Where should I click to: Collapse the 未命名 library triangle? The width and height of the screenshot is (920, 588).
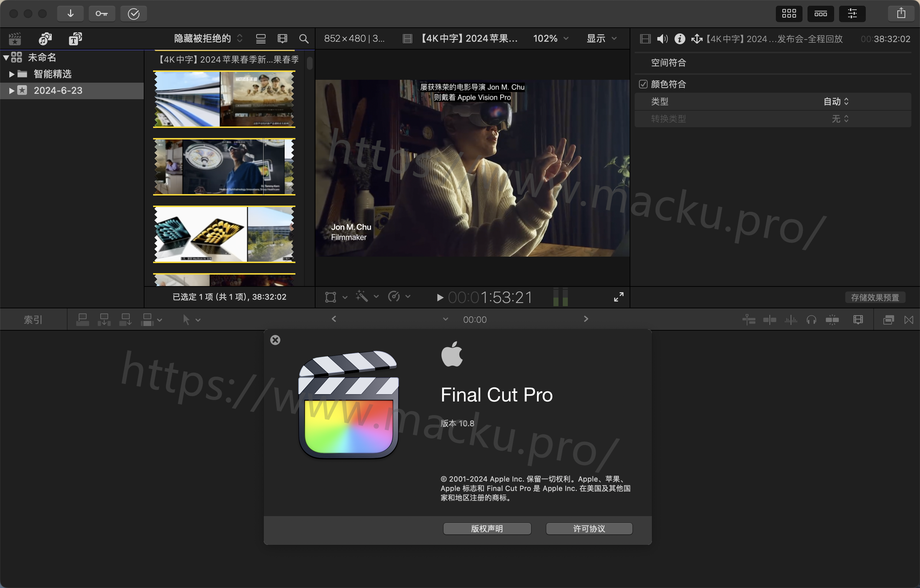tap(6, 58)
